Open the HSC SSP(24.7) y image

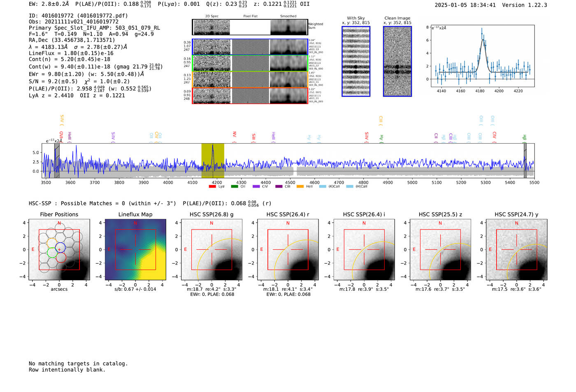517,250
